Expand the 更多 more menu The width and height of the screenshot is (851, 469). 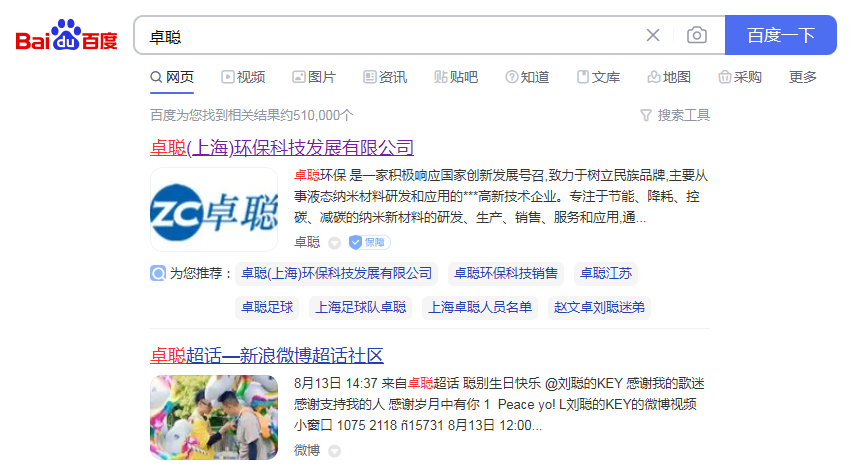pos(803,77)
